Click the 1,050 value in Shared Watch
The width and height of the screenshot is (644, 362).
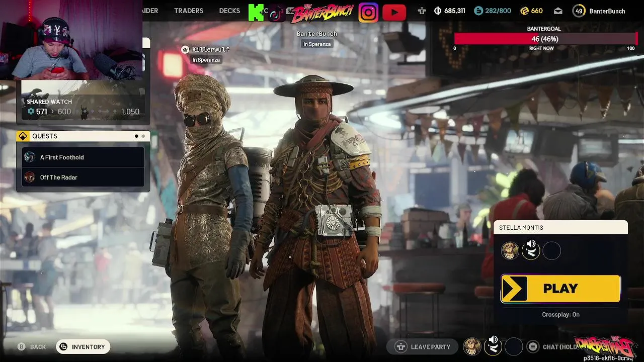pyautogui.click(x=130, y=112)
